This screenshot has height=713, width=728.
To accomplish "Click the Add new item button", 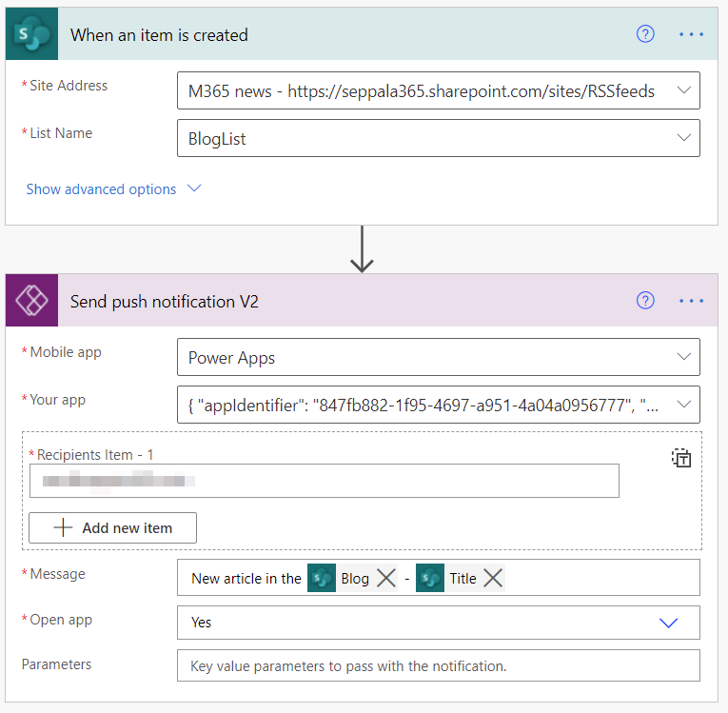I will click(113, 527).
